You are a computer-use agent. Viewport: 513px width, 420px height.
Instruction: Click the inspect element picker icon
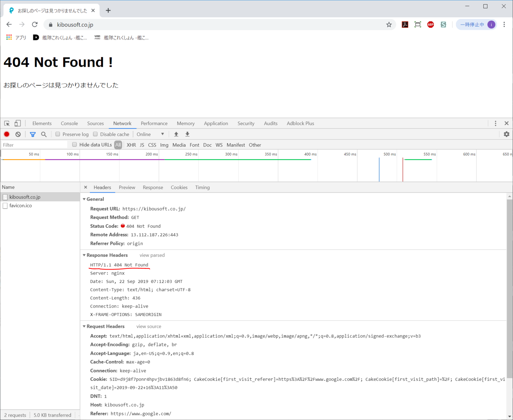[7, 123]
